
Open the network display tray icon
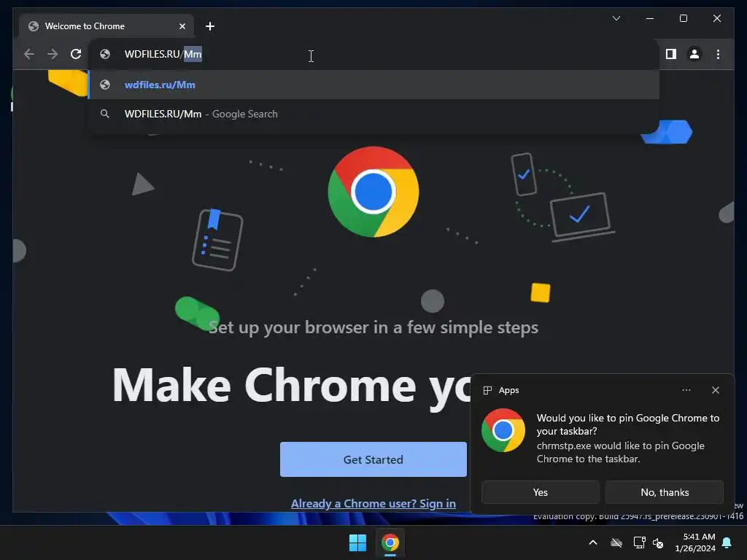[639, 542]
